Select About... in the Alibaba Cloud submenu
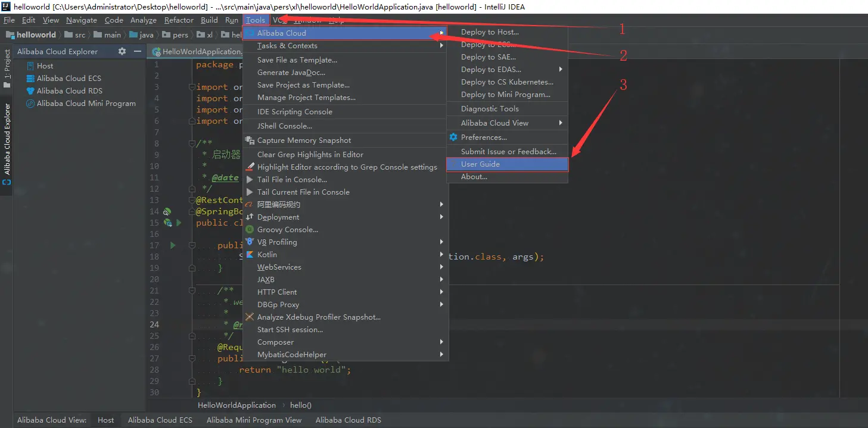 (508, 177)
